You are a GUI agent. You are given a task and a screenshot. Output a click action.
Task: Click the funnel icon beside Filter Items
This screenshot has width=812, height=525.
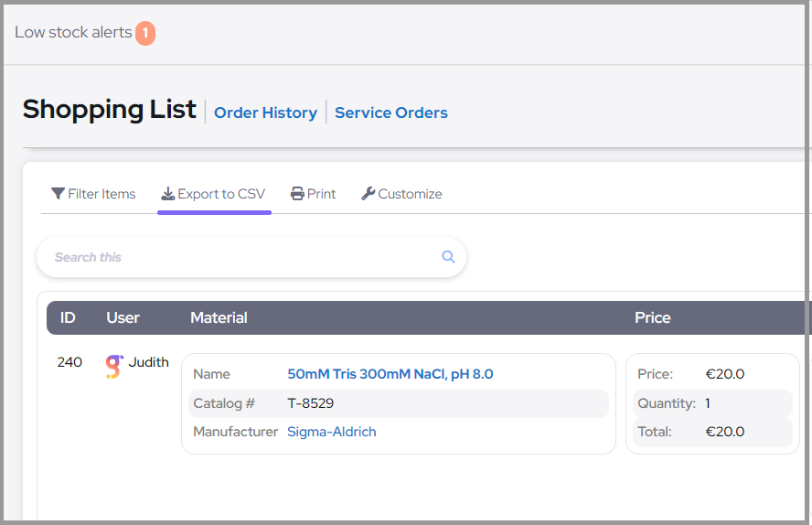tap(58, 194)
